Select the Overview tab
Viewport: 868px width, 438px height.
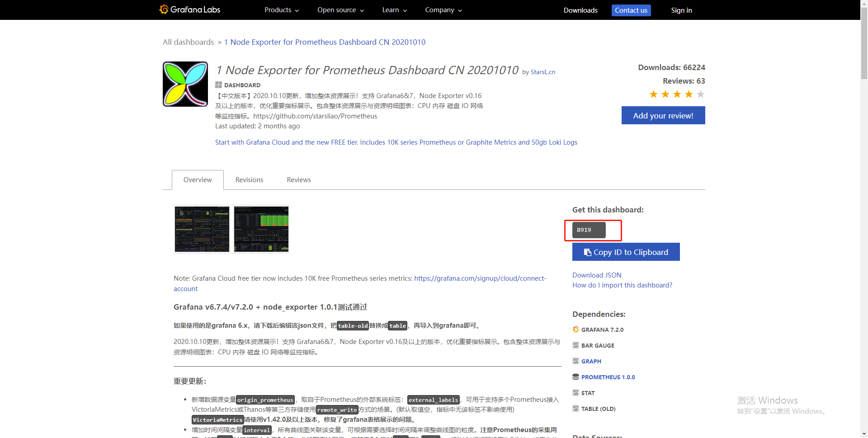198,179
